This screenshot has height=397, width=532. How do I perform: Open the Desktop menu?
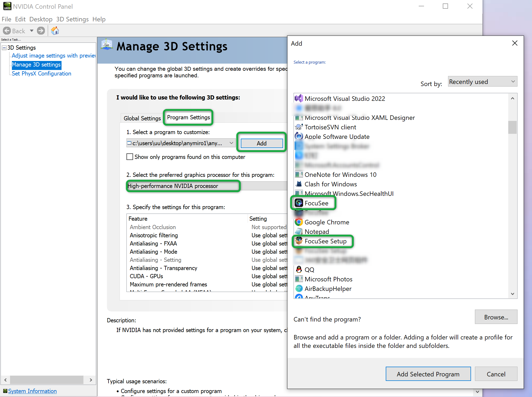pos(41,19)
